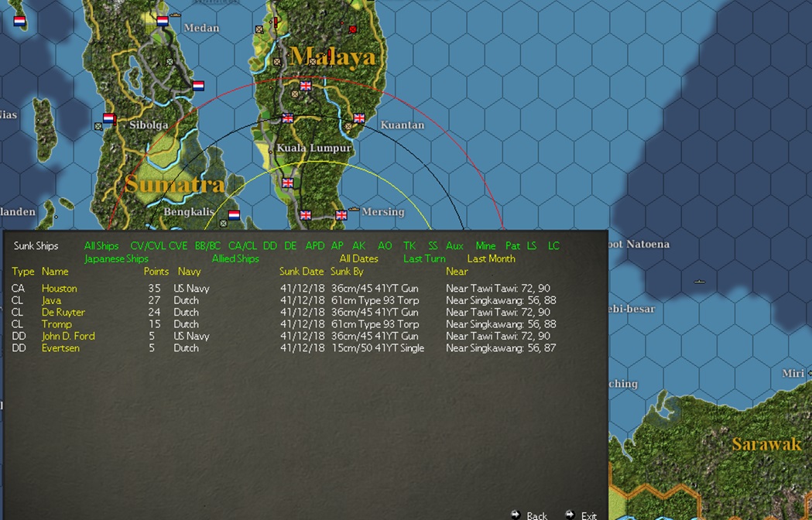This screenshot has height=520, width=812.
Task: Filter sunk ships by AK type
Action: 359,245
